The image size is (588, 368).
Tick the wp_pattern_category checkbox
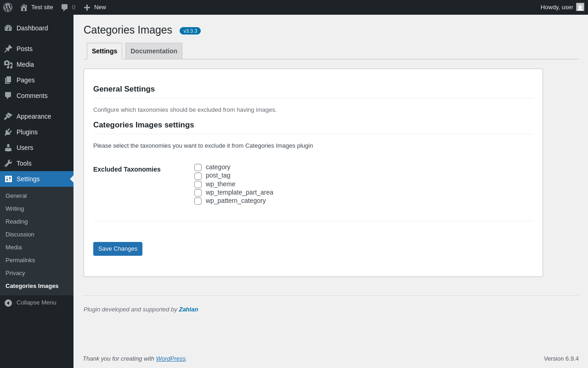coord(198,201)
